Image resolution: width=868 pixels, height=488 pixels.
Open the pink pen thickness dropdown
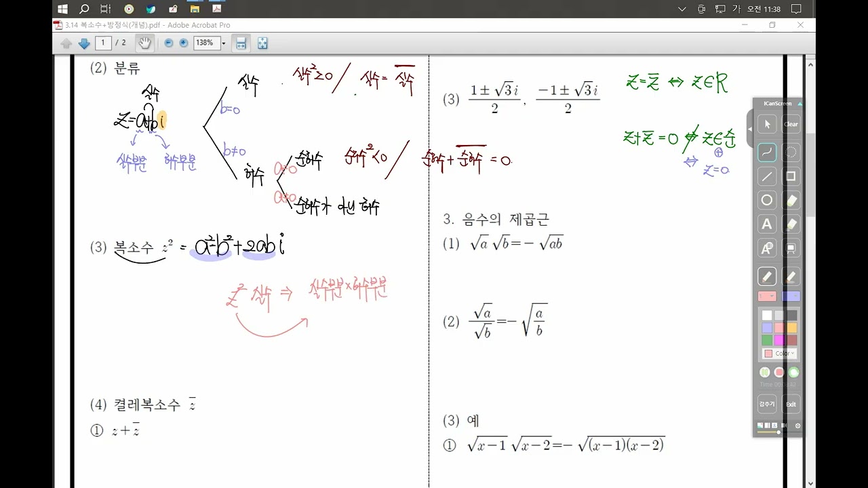pyautogui.click(x=767, y=296)
